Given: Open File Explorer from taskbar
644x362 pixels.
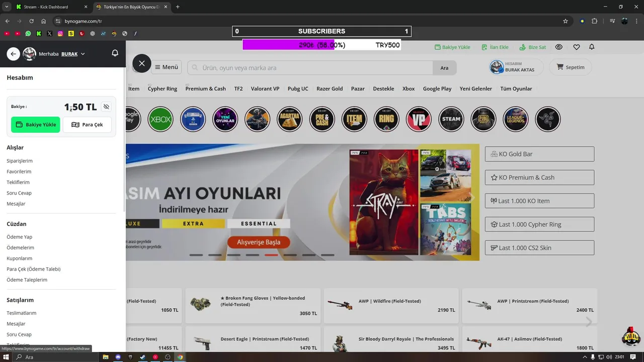Looking at the screenshot, I should tap(106, 357).
